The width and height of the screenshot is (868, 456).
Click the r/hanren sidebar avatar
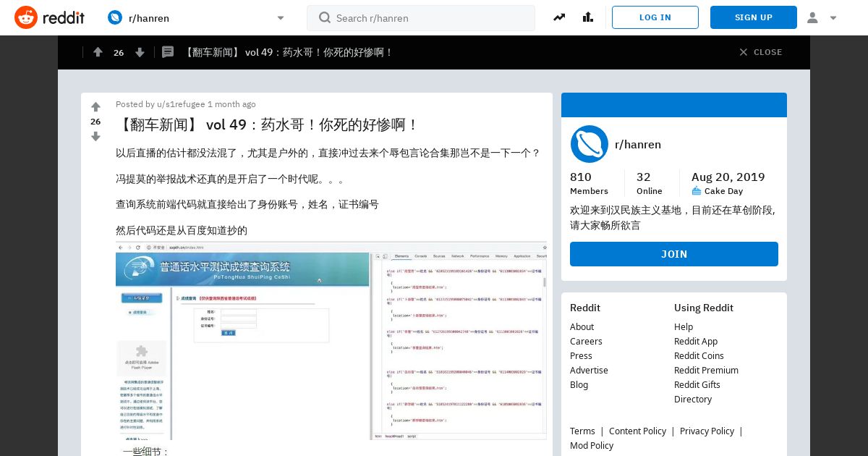[x=589, y=144]
